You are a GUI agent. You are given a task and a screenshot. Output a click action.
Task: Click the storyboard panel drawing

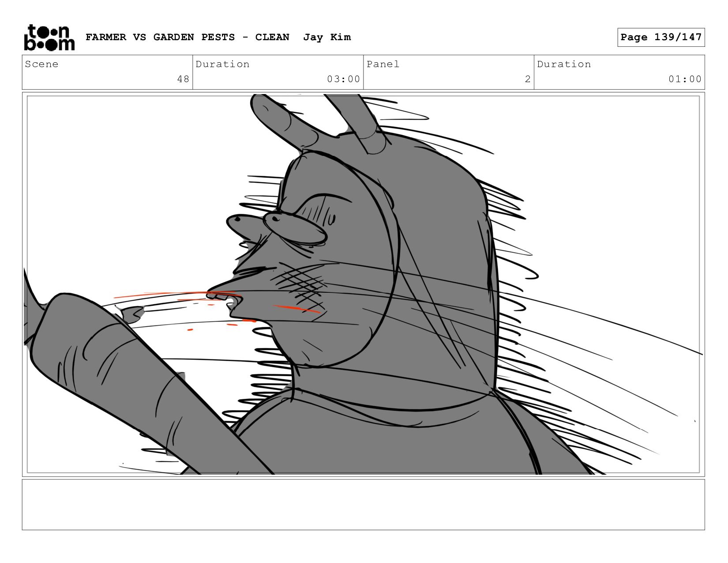click(x=363, y=284)
